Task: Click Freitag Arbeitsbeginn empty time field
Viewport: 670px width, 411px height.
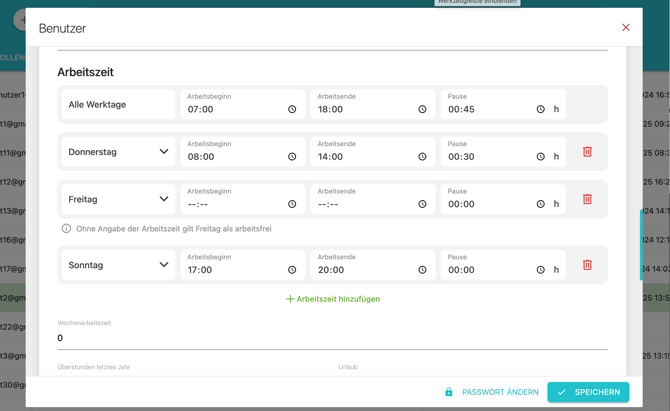Action: (x=243, y=199)
